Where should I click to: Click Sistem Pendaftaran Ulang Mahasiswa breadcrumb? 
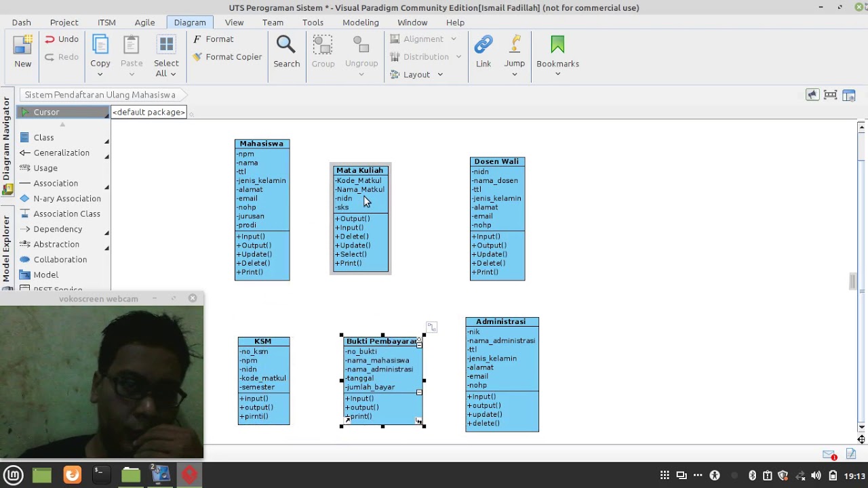100,95
